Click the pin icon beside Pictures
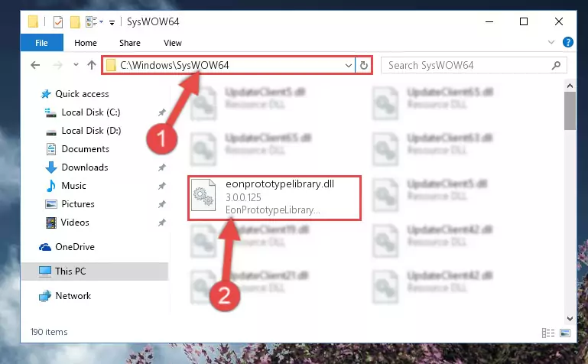 point(161,204)
